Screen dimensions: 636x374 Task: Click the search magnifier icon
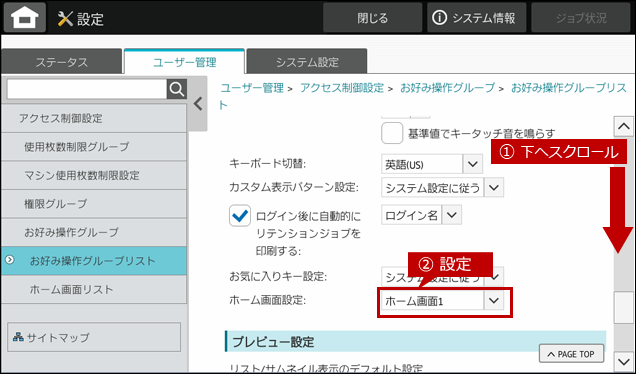coord(177,89)
